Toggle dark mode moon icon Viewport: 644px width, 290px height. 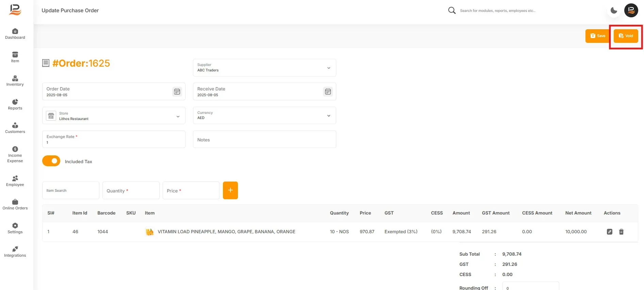(x=614, y=11)
